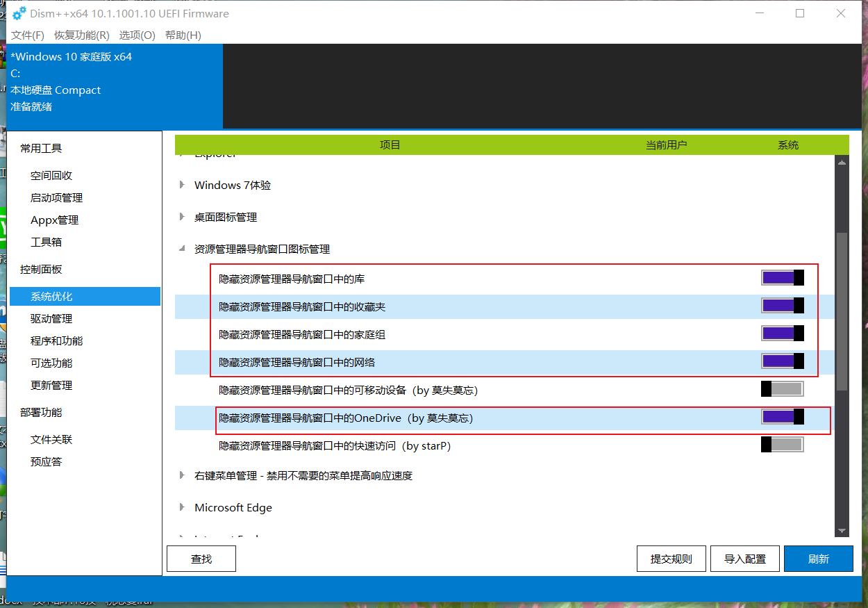868x608 pixels.
Task: Collapse 资源管理器导航窗口图标管理 group
Action: click(182, 249)
